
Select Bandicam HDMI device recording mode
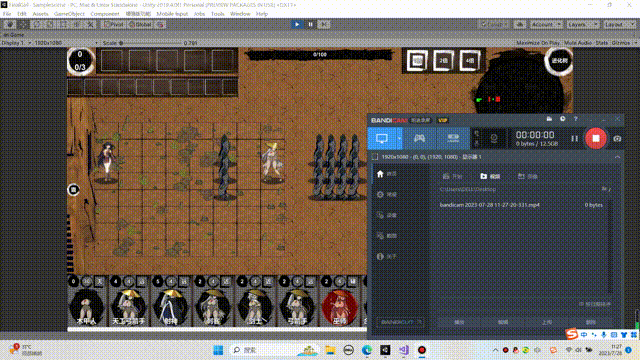click(453, 138)
